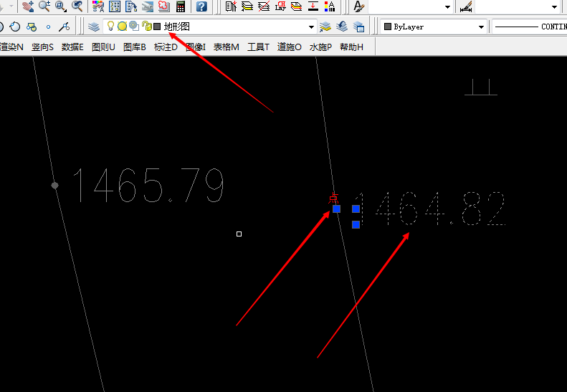567x392 pixels.
Task: Open the 水施P menu
Action: (320, 47)
